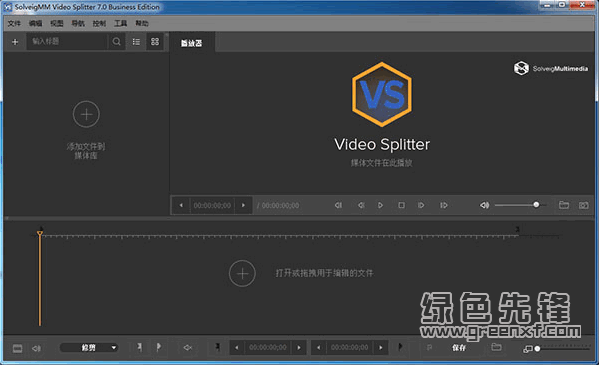Click the invert fragments icon in bottom toolbar

pyautogui.click(x=188, y=348)
